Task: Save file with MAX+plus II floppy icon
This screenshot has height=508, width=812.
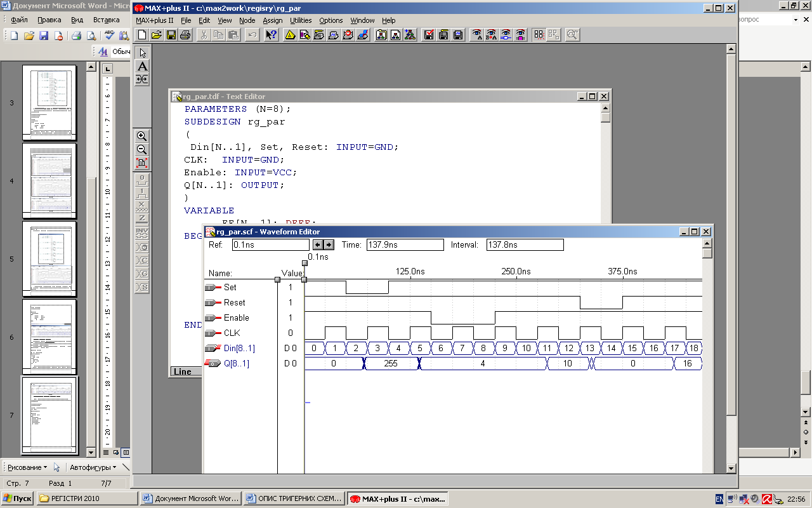Action: [x=171, y=35]
